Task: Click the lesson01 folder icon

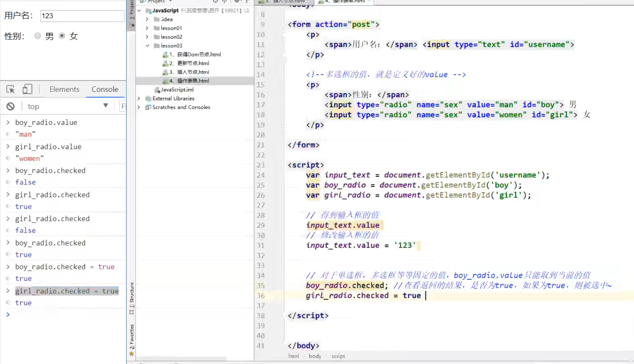Action: [x=157, y=28]
